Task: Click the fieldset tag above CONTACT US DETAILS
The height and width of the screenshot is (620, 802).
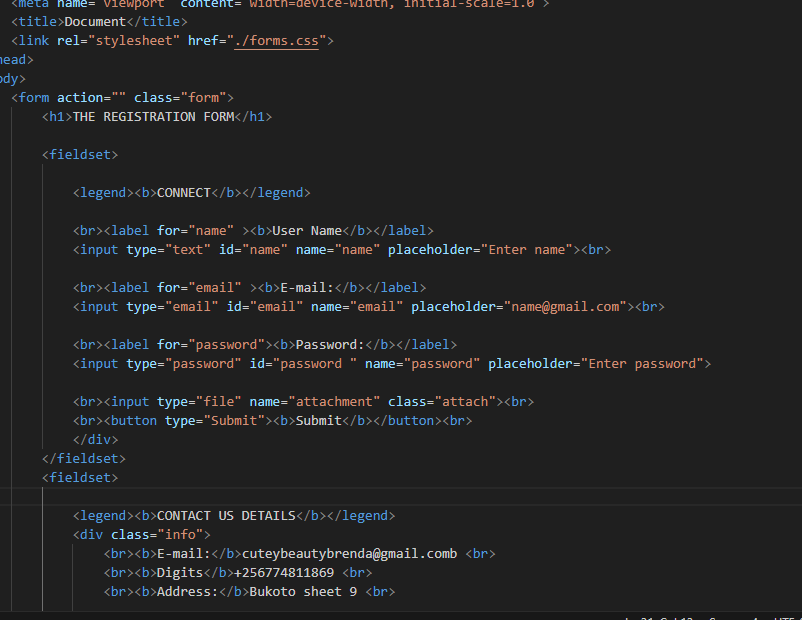Action: click(x=80, y=478)
